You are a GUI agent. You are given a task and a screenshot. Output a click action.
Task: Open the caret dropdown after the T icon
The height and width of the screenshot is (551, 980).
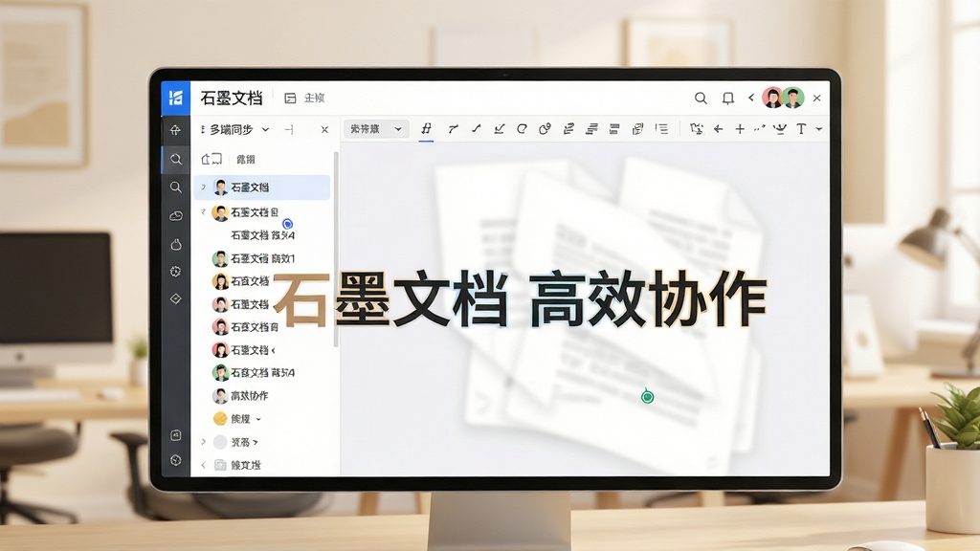click(x=819, y=129)
